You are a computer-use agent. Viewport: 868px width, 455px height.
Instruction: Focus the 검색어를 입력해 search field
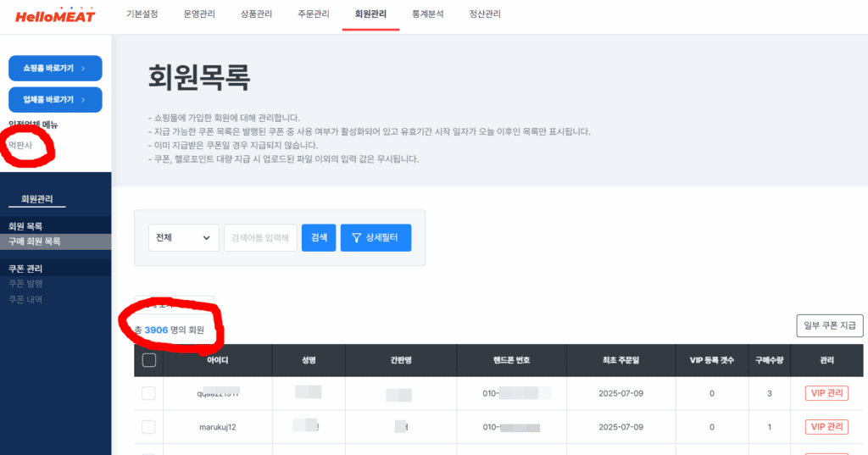click(261, 237)
